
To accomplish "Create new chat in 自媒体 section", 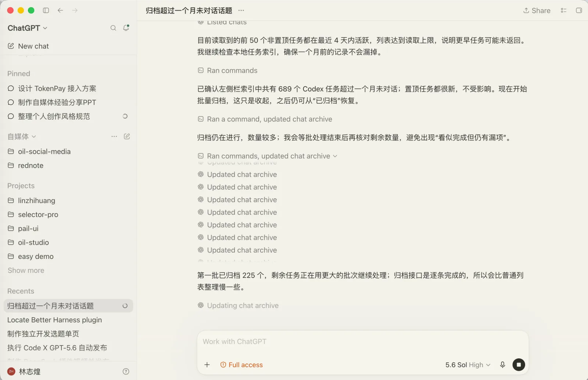I will pyautogui.click(x=127, y=137).
